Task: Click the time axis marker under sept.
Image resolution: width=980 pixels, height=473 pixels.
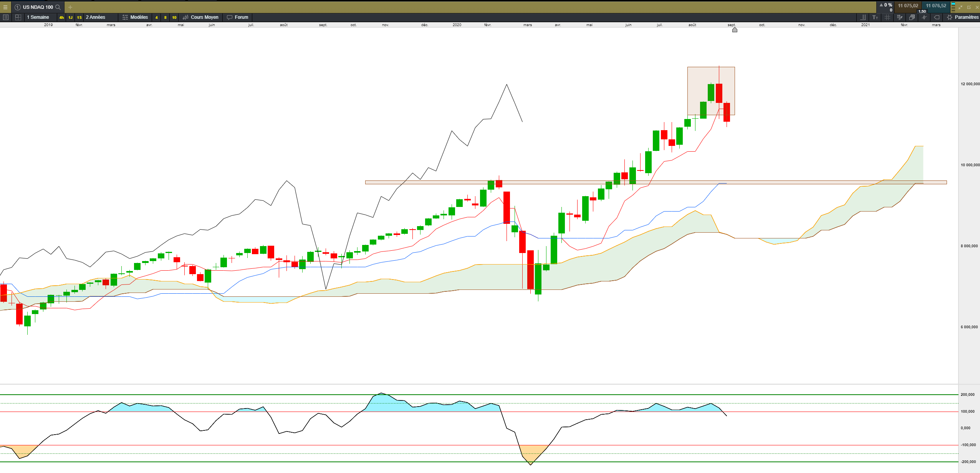Action: coord(734,30)
